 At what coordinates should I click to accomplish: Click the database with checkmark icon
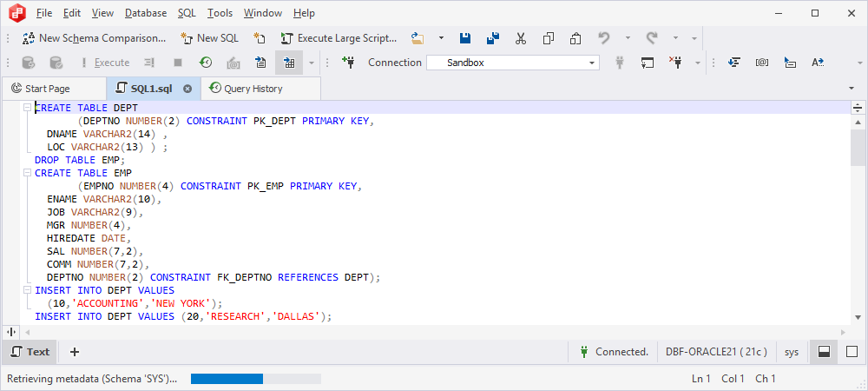click(56, 63)
